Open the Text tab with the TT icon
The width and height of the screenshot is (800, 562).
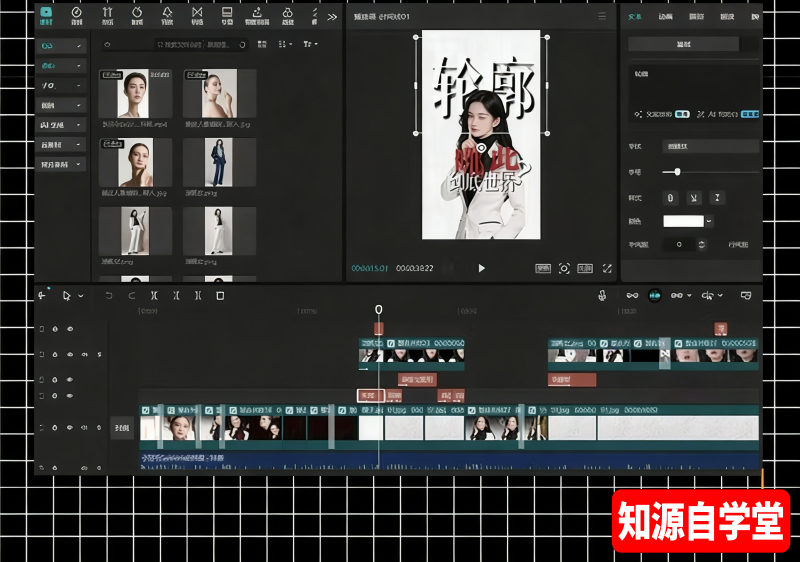click(x=107, y=16)
